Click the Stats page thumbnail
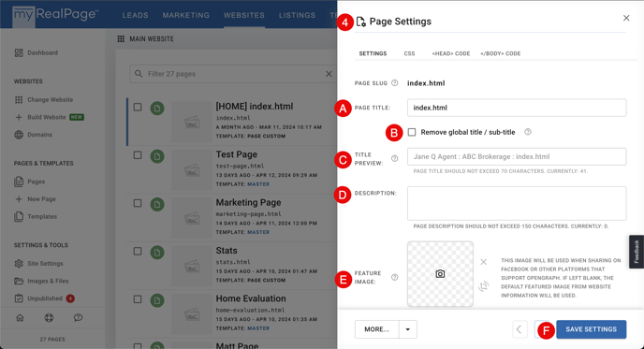 click(192, 266)
